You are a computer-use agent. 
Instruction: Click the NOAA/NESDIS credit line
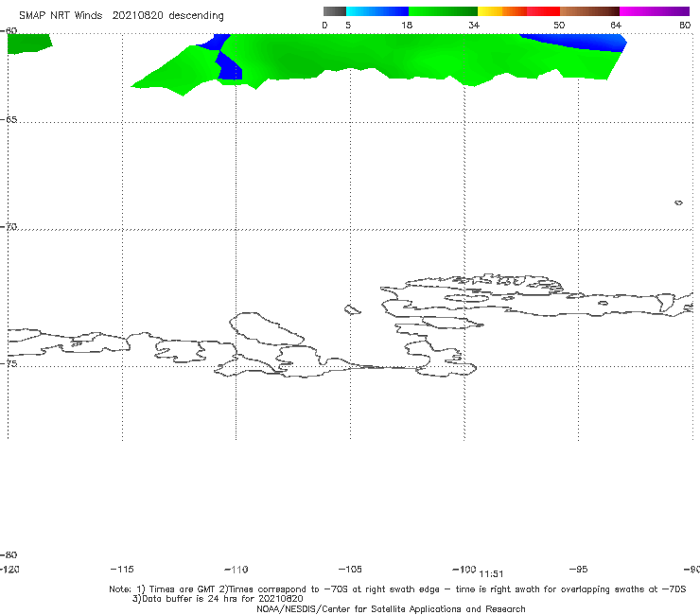coord(391,609)
